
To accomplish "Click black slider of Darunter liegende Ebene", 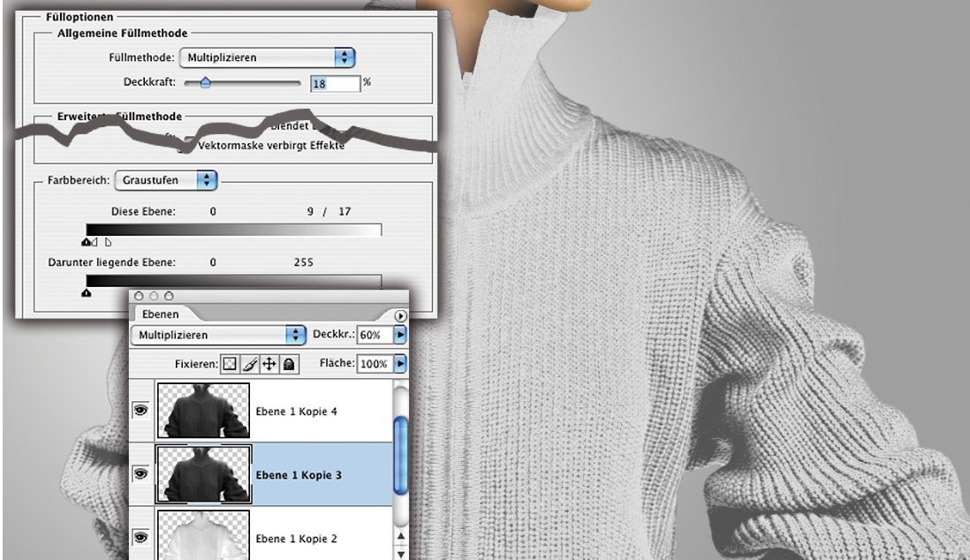I will pos(86,292).
